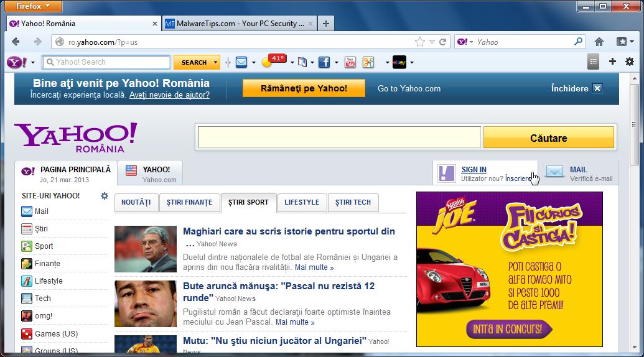Open the toolbar list view icon

click(593, 62)
